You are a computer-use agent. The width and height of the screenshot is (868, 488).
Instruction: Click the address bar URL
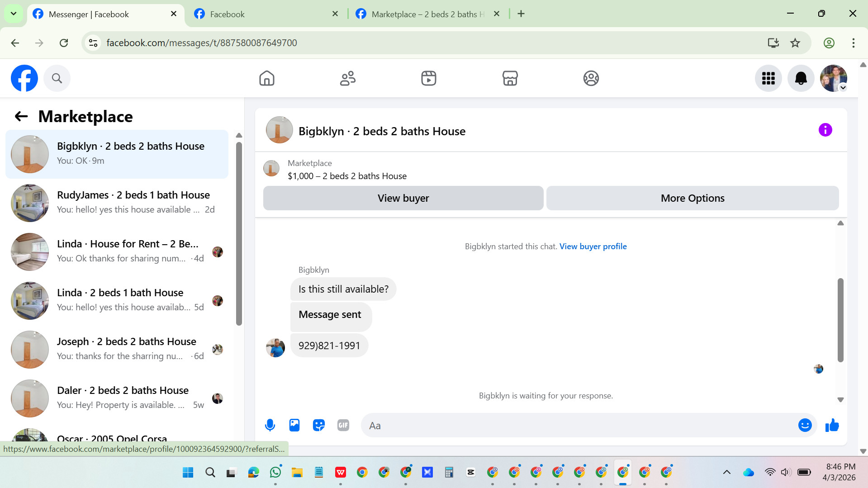click(x=202, y=43)
